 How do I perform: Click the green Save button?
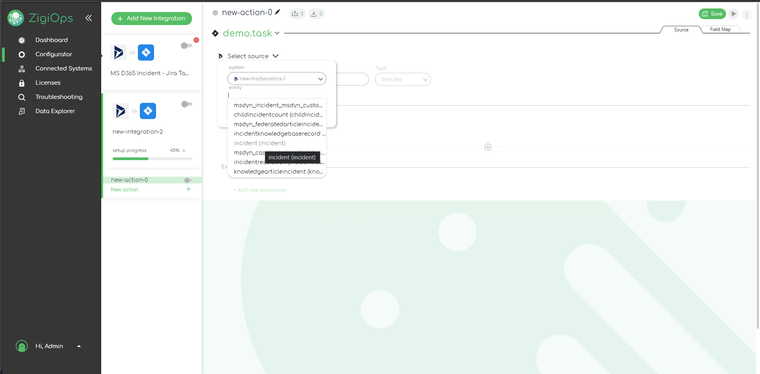click(x=712, y=14)
